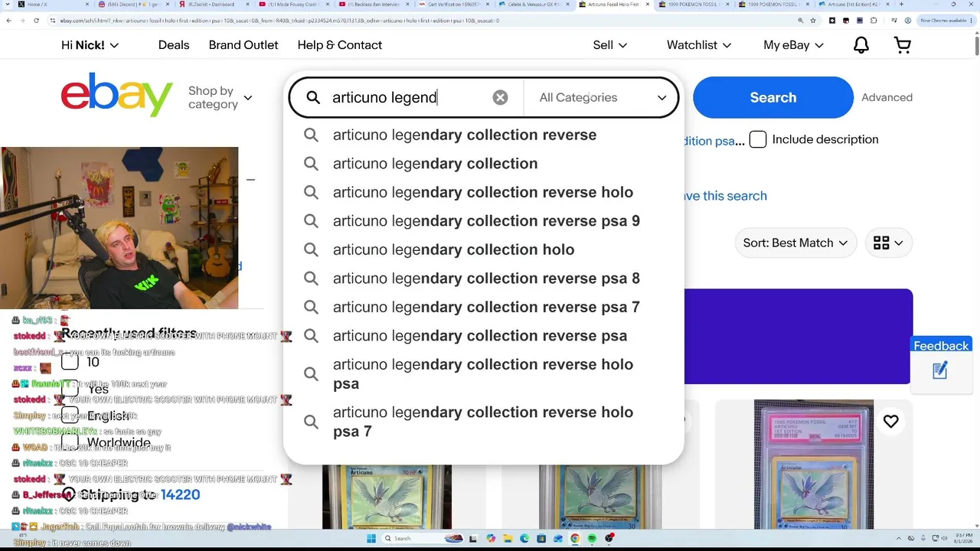Image resolution: width=980 pixels, height=551 pixels.
Task: Click the blue Search button
Action: (x=773, y=97)
